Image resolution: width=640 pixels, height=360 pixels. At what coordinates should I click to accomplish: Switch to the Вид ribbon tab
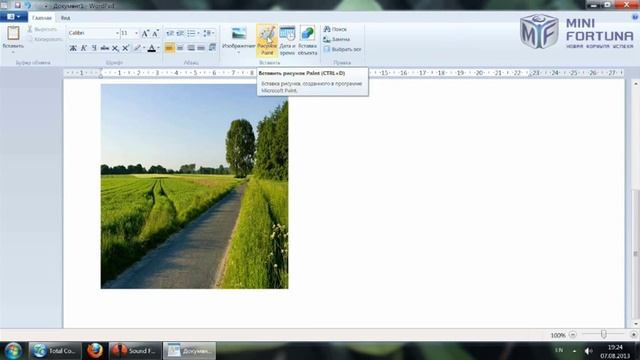coord(65,18)
